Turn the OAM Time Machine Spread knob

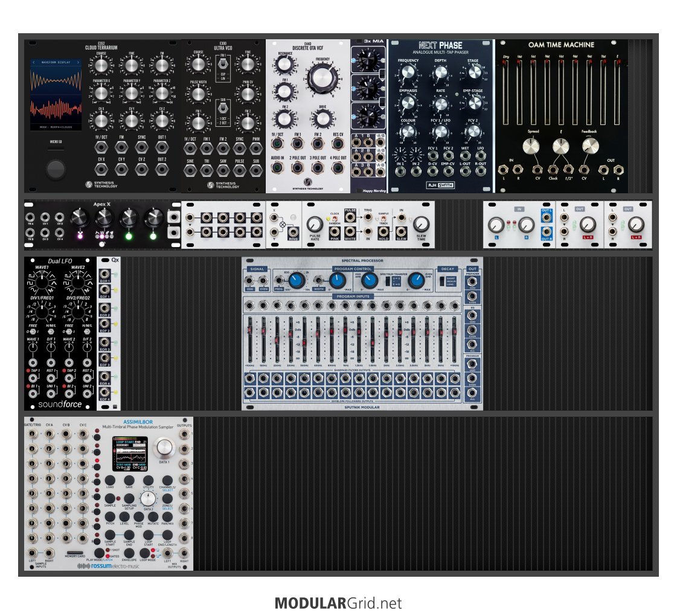[x=531, y=146]
